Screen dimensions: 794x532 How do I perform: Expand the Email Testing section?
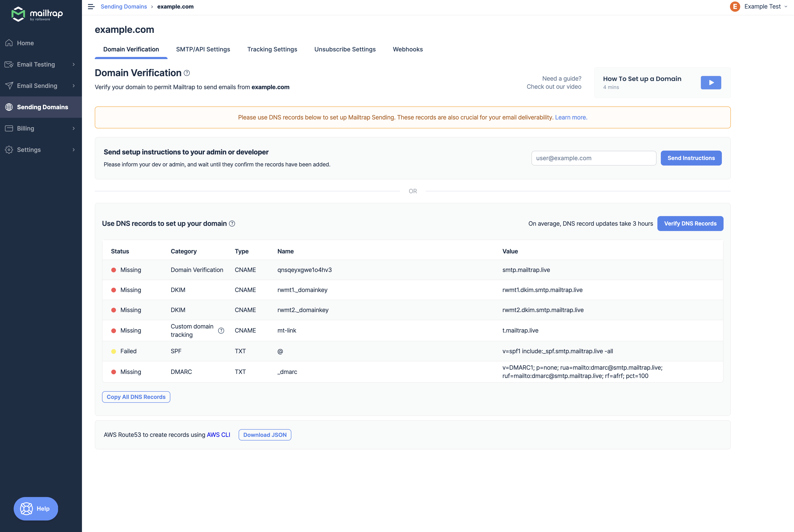point(74,64)
